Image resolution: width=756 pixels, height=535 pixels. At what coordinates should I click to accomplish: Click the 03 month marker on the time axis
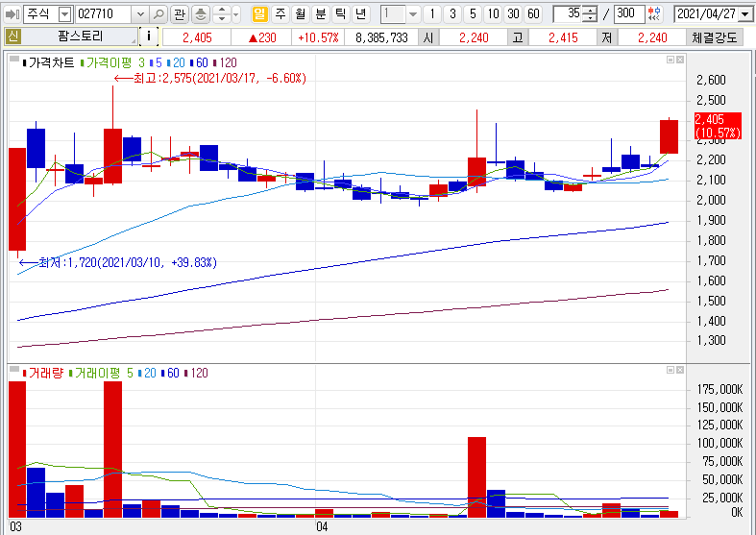tap(16, 526)
